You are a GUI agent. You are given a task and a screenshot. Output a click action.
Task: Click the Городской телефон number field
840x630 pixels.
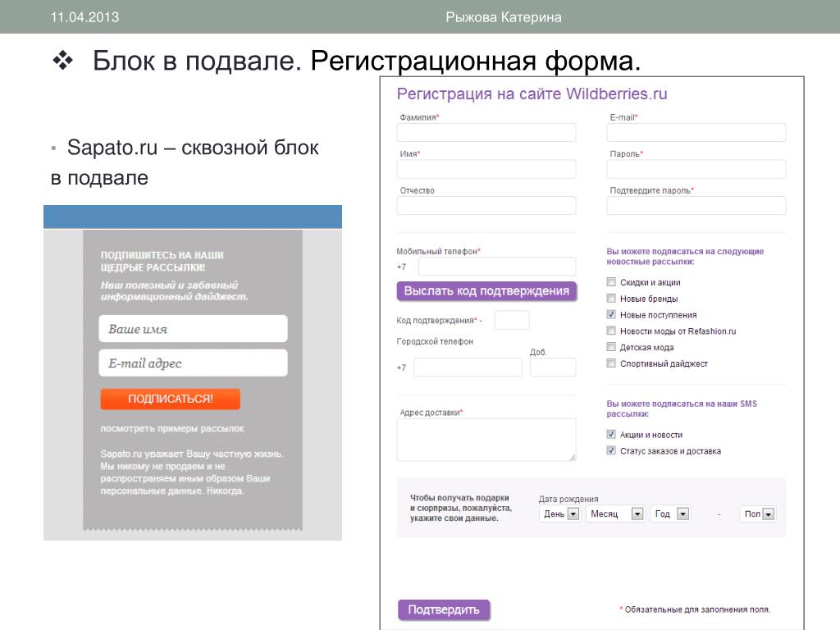[468, 367]
